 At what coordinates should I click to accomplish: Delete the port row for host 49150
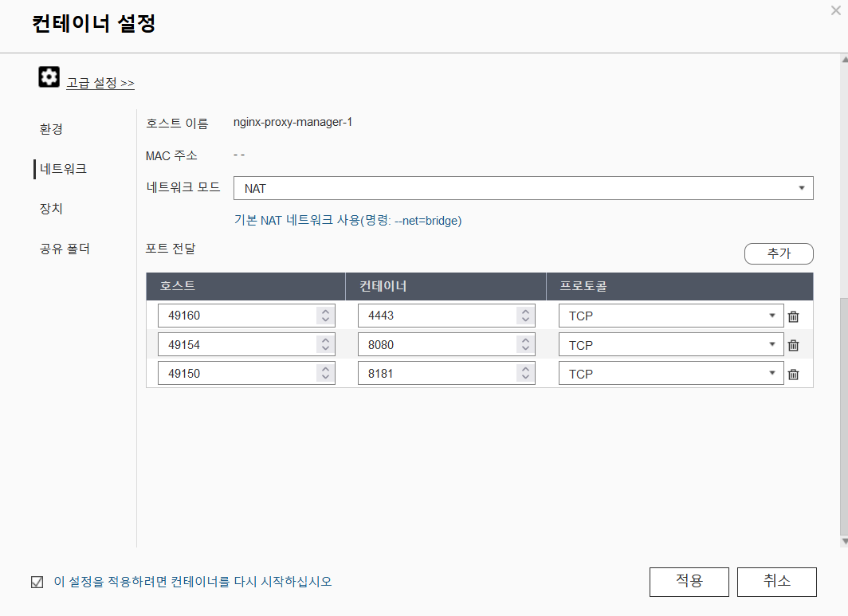793,375
